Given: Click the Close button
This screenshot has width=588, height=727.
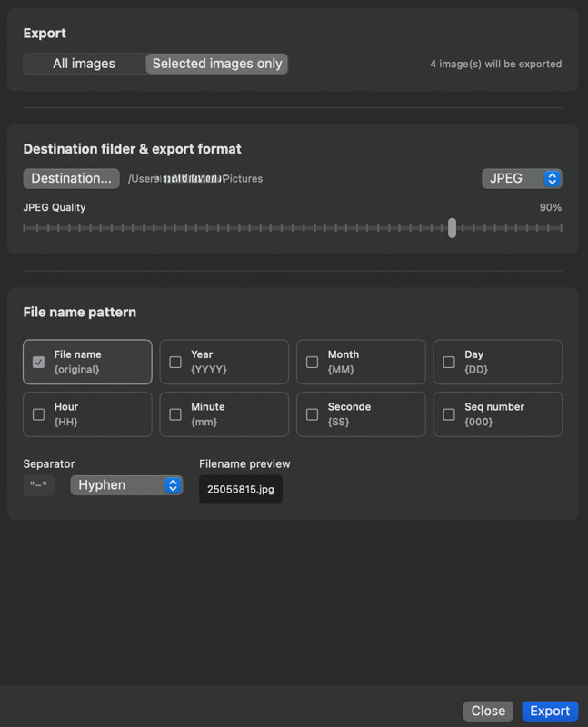Looking at the screenshot, I should (488, 711).
